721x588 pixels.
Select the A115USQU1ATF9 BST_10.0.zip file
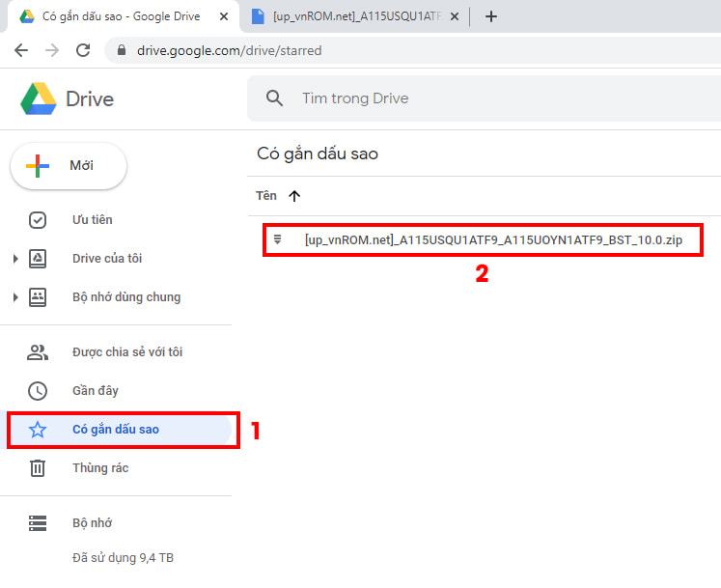(x=483, y=239)
